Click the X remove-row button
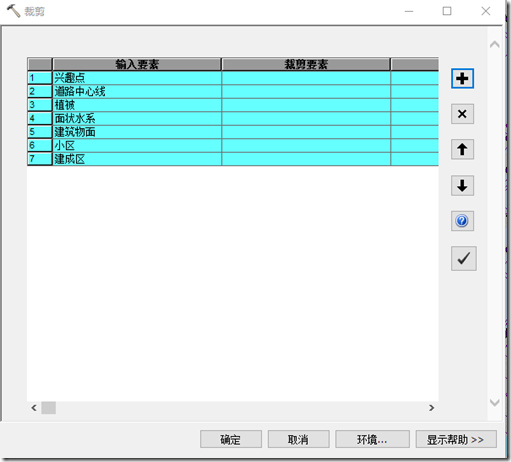Viewport: 511px width, 462px height. click(x=462, y=114)
